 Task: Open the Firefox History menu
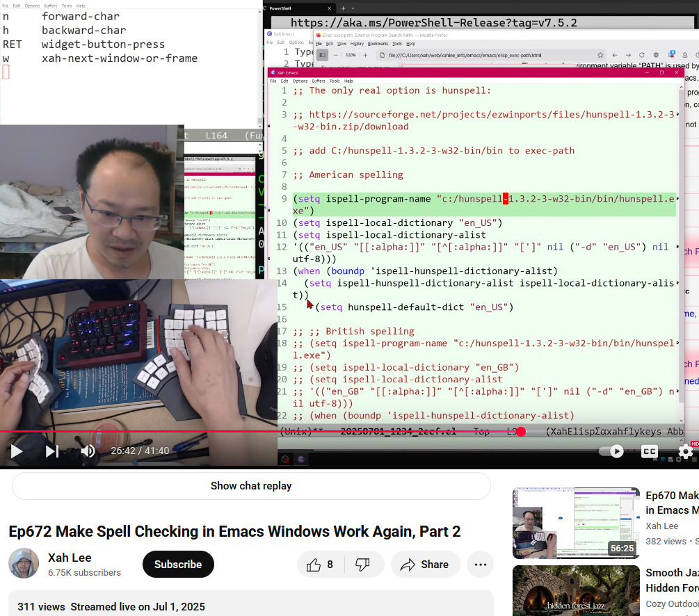(357, 44)
